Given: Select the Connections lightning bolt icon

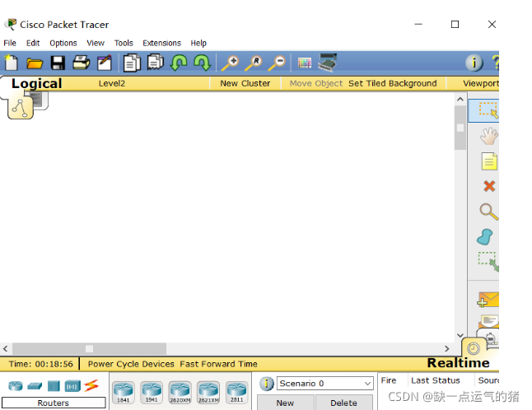Looking at the screenshot, I should pyautogui.click(x=91, y=385).
